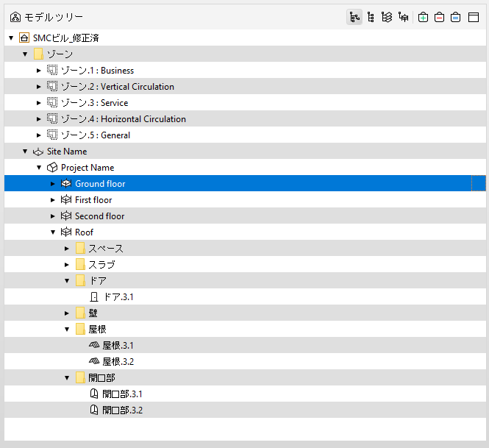This screenshot has width=489, height=448.
Task: Select the 壁 folder label
Action: tap(93, 313)
